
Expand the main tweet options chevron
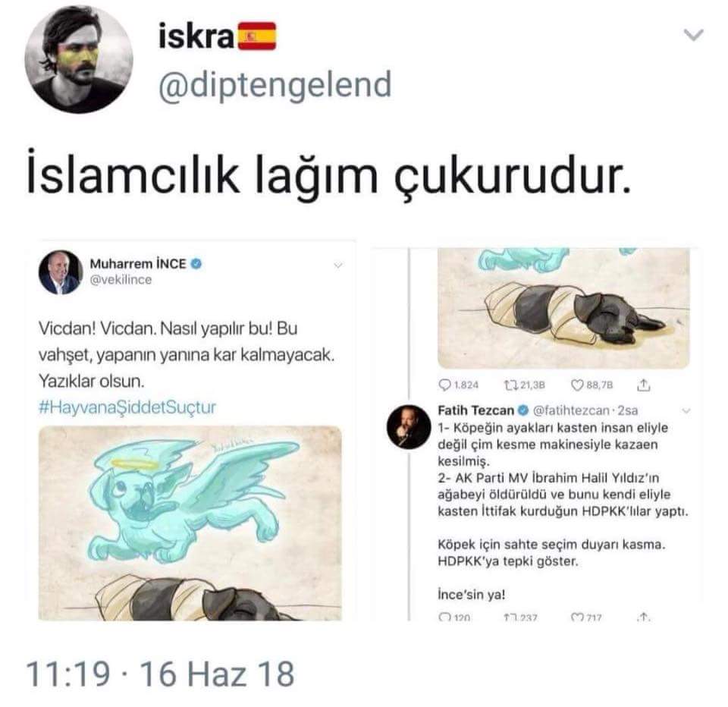[x=694, y=35]
